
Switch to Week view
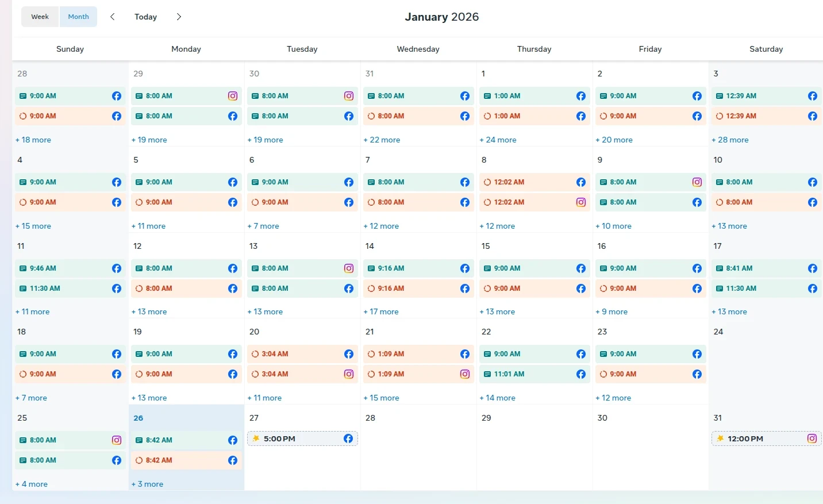40,17
